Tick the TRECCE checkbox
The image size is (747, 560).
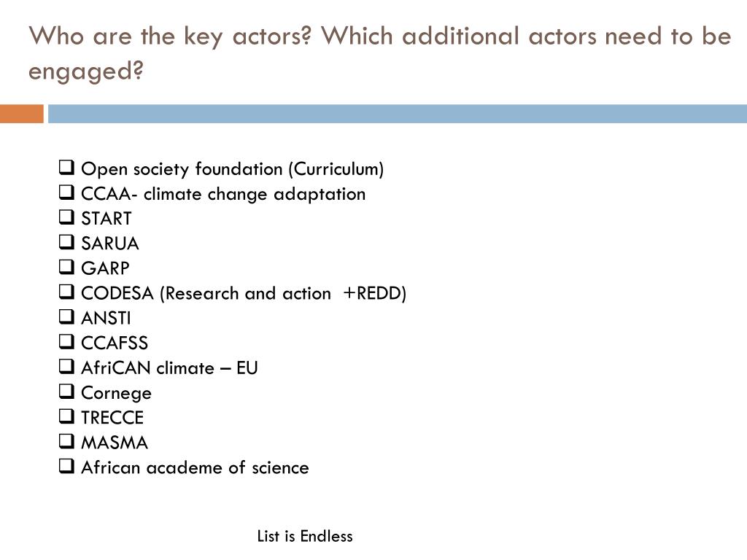[66, 416]
